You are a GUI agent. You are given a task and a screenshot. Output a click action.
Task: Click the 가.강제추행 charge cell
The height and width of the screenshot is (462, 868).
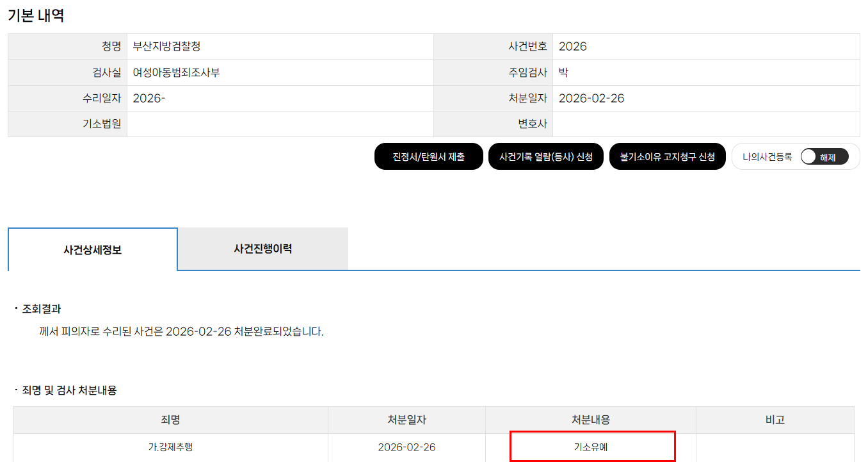pyautogui.click(x=170, y=447)
